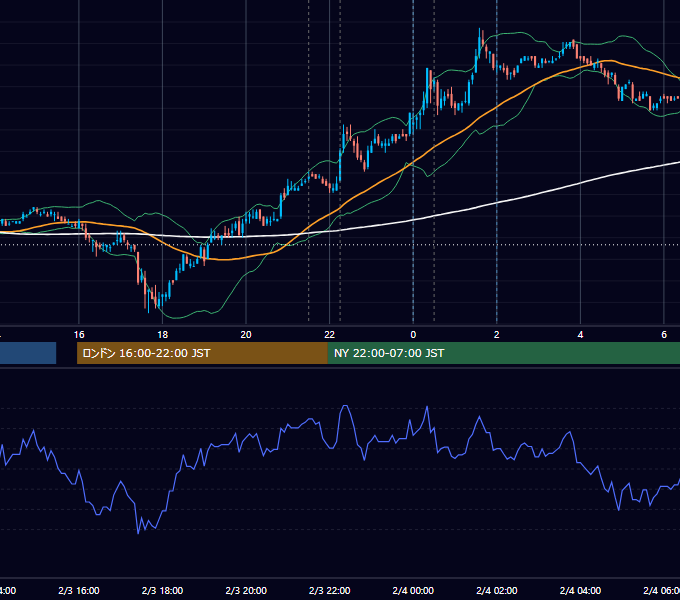
Task: Click the '18' hour label on price chart axis
Action: (x=162, y=335)
